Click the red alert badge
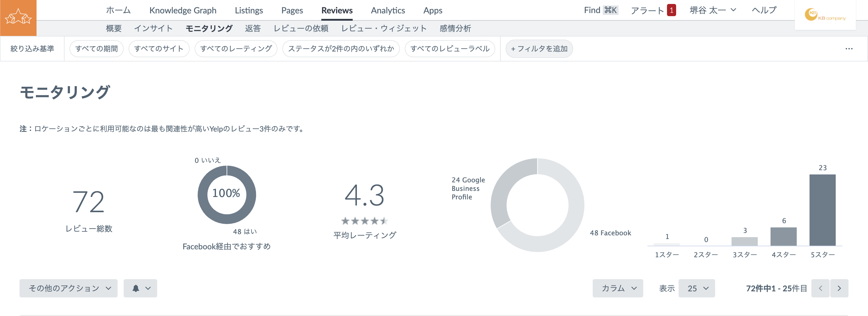 [x=671, y=10]
